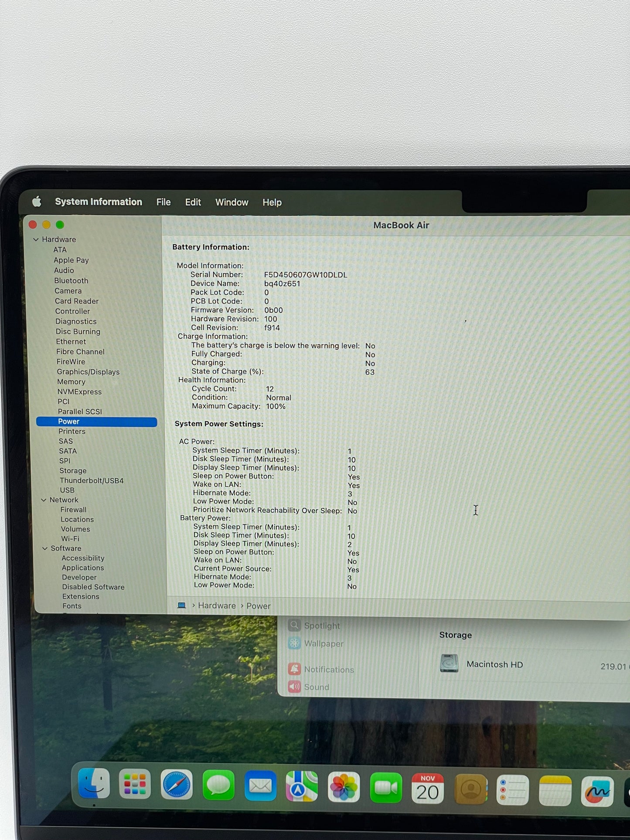Collapse the Software section chevron
Screen dimensions: 630x840
(45, 548)
